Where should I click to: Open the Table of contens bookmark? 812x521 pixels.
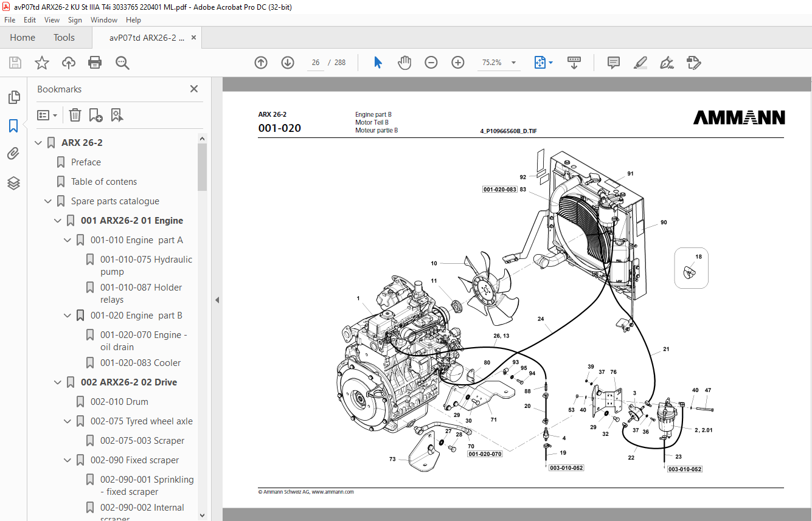[104, 182]
